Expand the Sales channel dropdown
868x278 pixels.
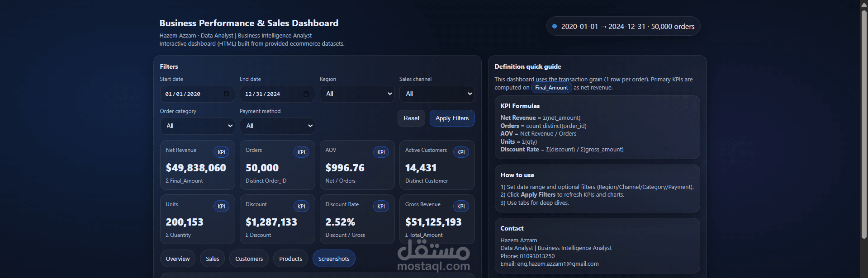[x=437, y=94]
